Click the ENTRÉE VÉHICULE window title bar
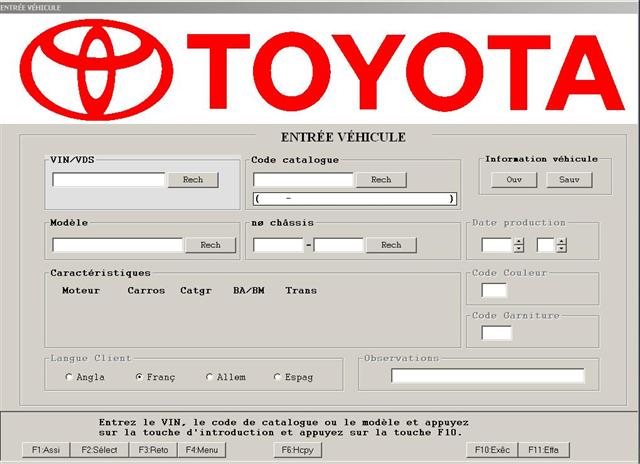This screenshot has height=464, width=640. pyautogui.click(x=320, y=7)
